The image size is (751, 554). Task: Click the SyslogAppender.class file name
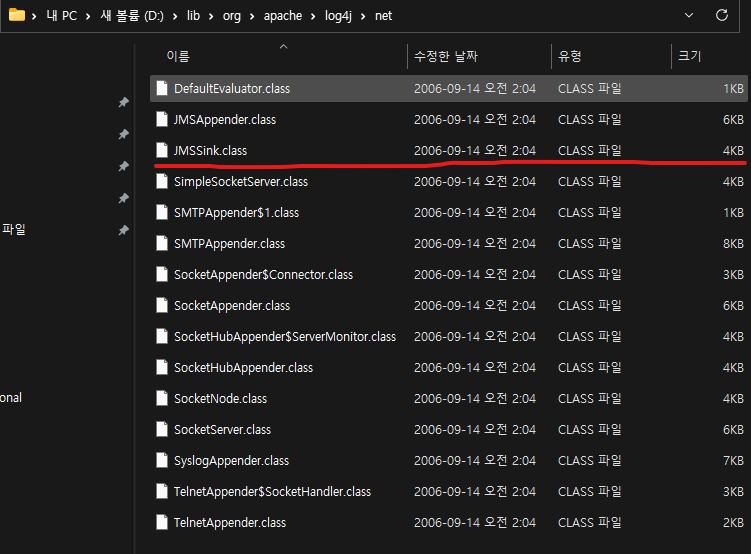tap(231, 461)
